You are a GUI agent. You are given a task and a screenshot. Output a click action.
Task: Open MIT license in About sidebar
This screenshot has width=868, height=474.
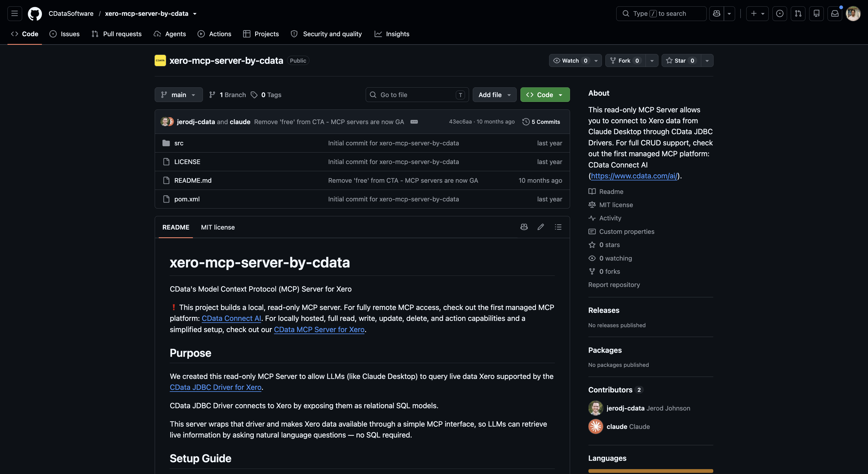pos(611,205)
